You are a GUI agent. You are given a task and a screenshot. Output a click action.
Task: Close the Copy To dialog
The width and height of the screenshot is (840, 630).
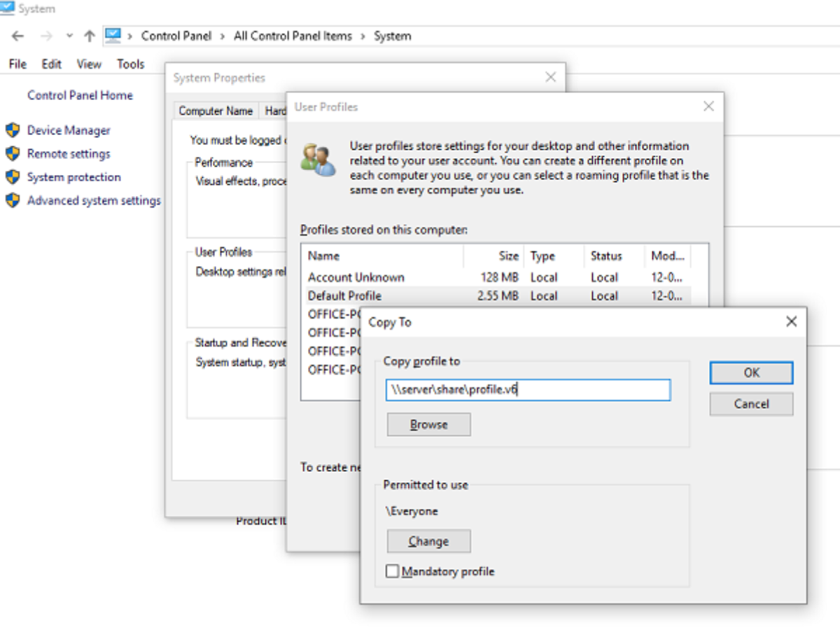[x=791, y=321]
